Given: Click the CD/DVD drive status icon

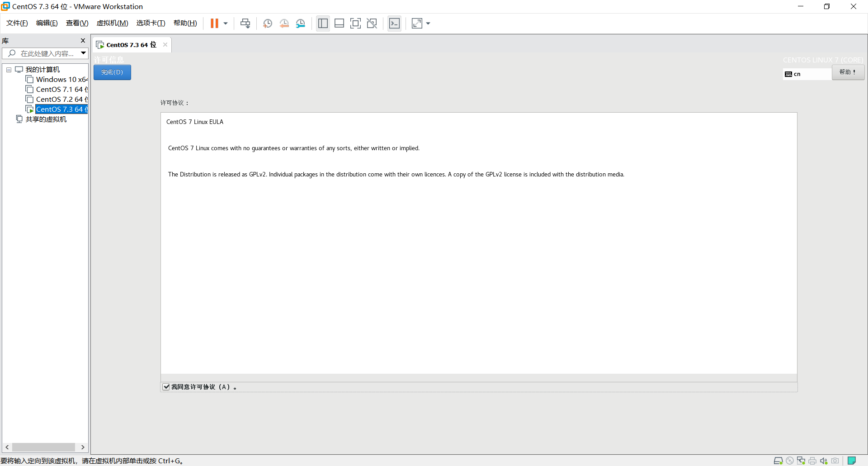Looking at the screenshot, I should click(790, 461).
